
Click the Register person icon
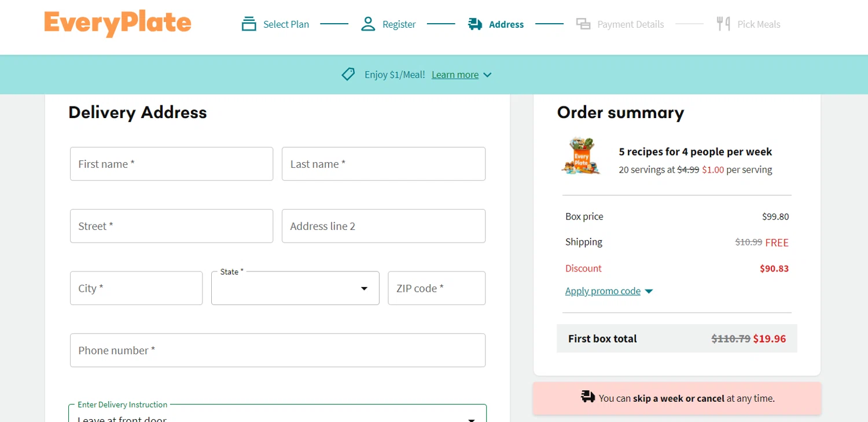coord(368,24)
